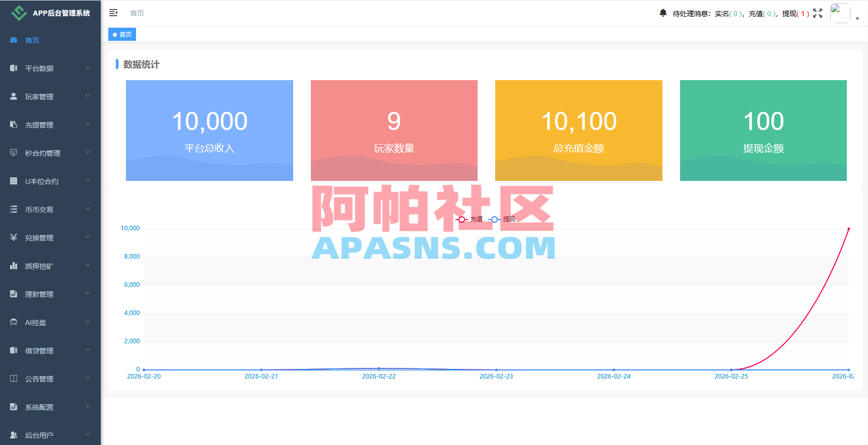Image resolution: width=868 pixels, height=445 pixels.
Task: Click the 质押挖矿 bar chart icon
Action: [x=14, y=266]
